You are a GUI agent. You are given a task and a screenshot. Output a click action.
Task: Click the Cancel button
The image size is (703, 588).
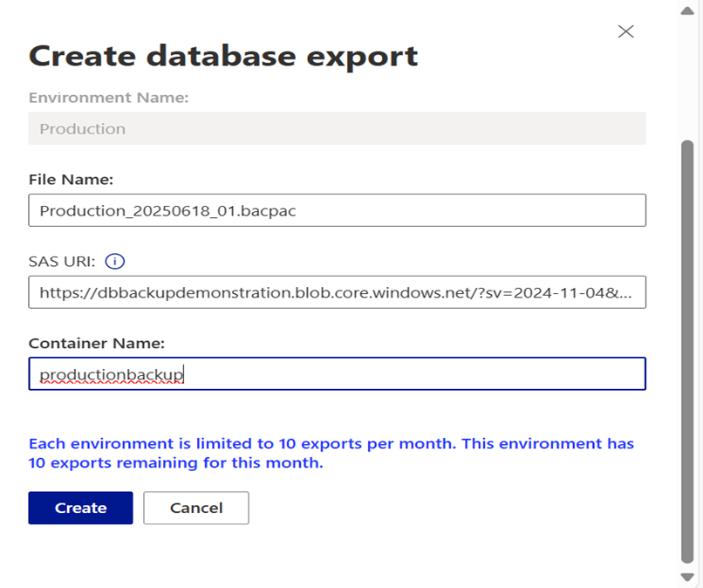point(196,508)
